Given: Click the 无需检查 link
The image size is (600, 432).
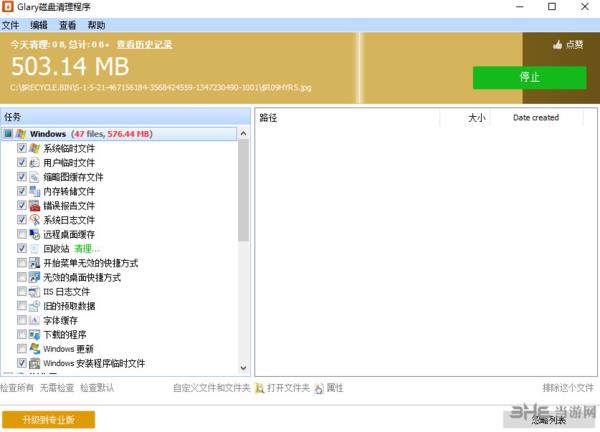Looking at the screenshot, I should [57, 388].
